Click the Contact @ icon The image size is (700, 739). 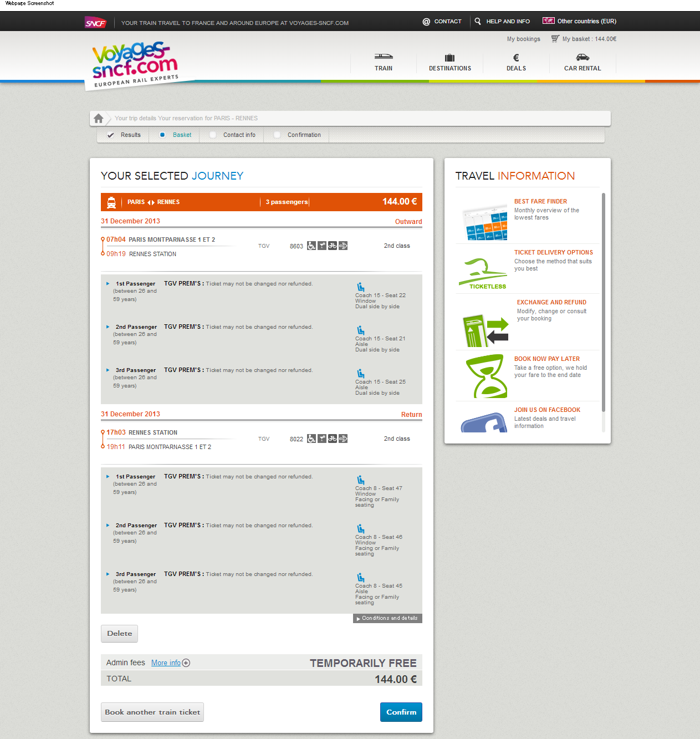[426, 22]
